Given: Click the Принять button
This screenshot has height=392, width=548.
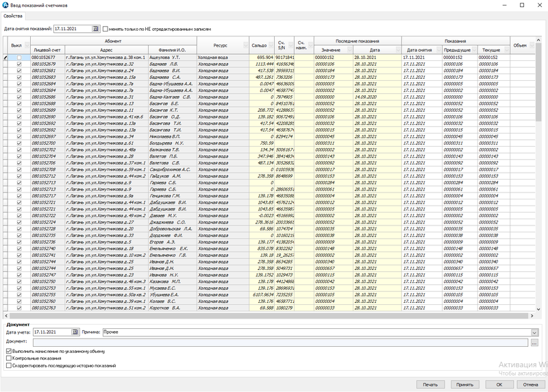Looking at the screenshot, I should click(464, 384).
